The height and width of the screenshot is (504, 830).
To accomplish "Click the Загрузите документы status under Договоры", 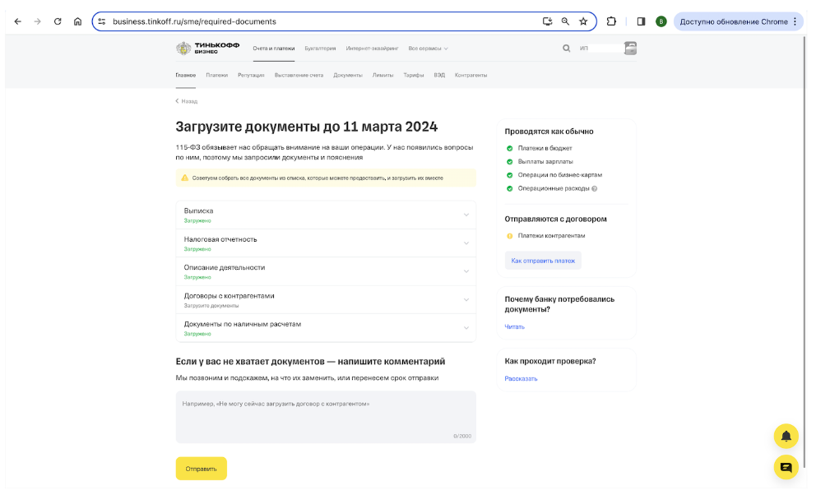I will point(211,306).
